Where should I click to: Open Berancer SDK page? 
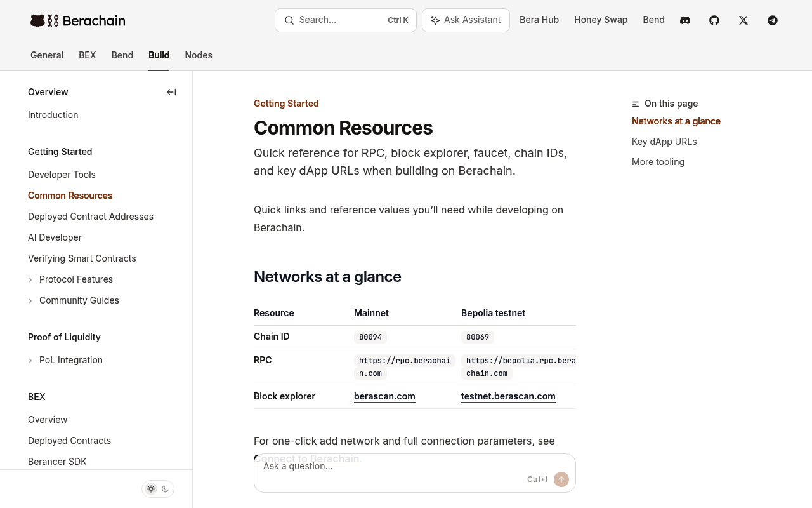click(57, 462)
